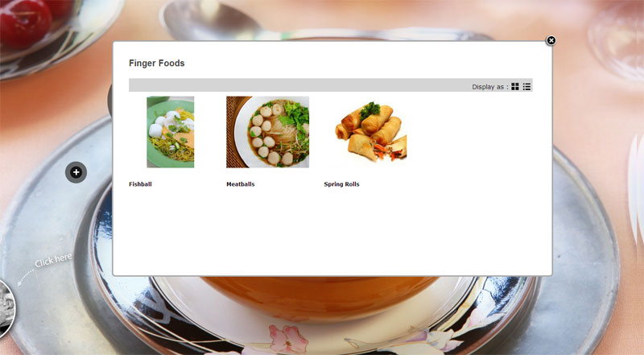Image resolution: width=644 pixels, height=355 pixels.
Task: Close the Finger Foods popup
Action: click(x=551, y=40)
